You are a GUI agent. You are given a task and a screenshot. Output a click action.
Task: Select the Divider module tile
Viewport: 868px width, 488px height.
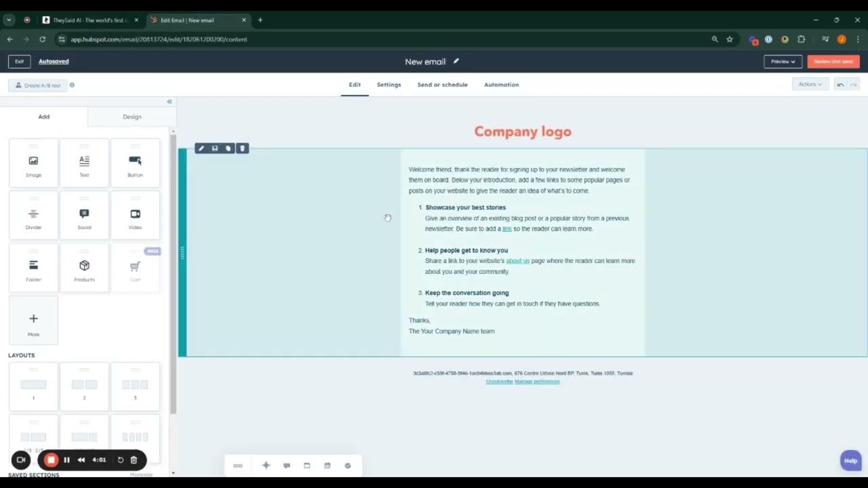coord(33,215)
